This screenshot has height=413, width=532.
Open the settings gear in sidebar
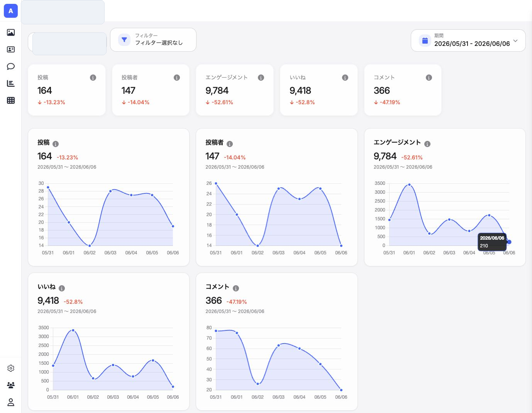11,368
